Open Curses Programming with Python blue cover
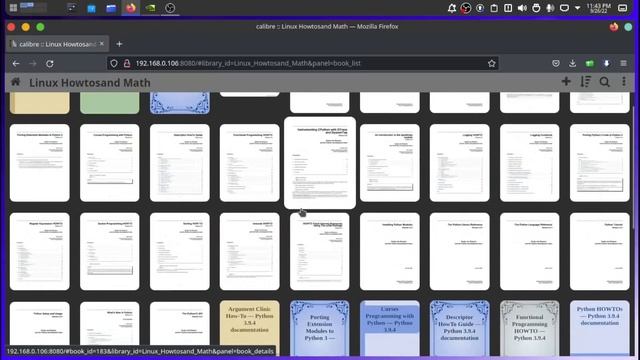Viewport: 640px width, 360px height. pos(390,327)
